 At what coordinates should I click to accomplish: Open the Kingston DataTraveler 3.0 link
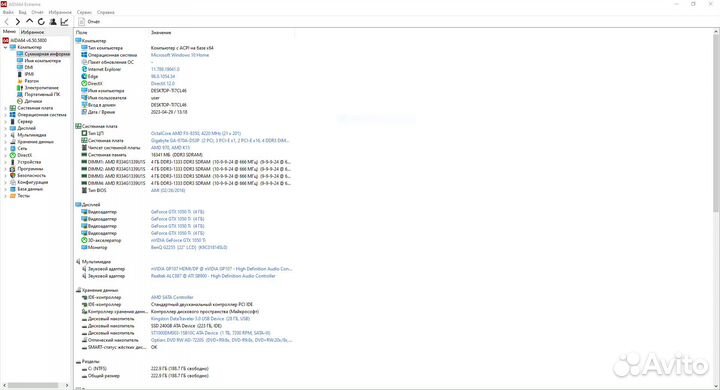point(200,318)
